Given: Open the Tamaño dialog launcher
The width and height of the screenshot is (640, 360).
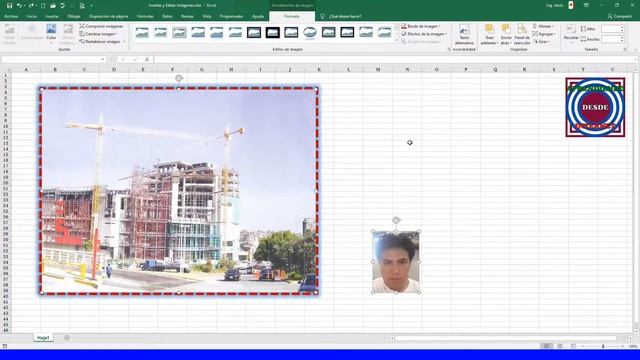Looking at the screenshot, I should (x=625, y=49).
